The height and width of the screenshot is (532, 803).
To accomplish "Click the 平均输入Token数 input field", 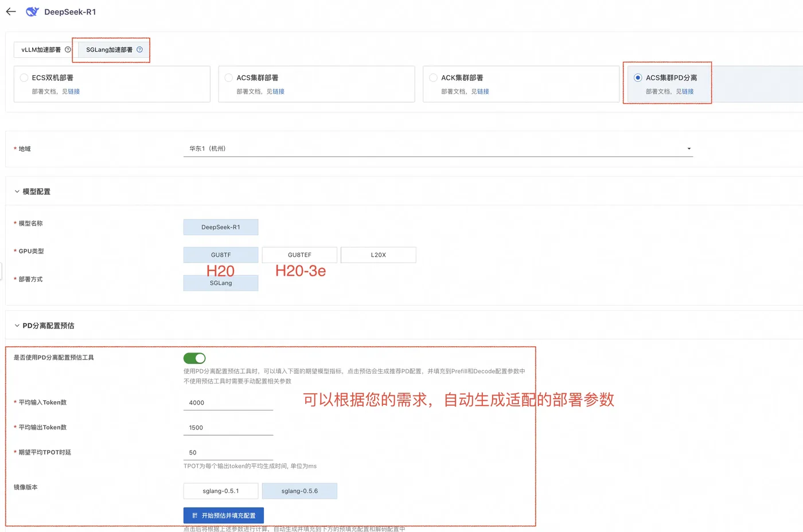I will tap(228, 402).
